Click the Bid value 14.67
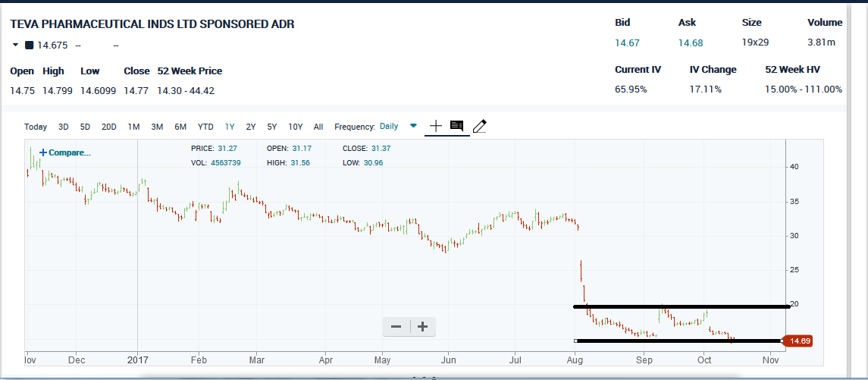Screen dimensions: 868x380 (x=627, y=42)
